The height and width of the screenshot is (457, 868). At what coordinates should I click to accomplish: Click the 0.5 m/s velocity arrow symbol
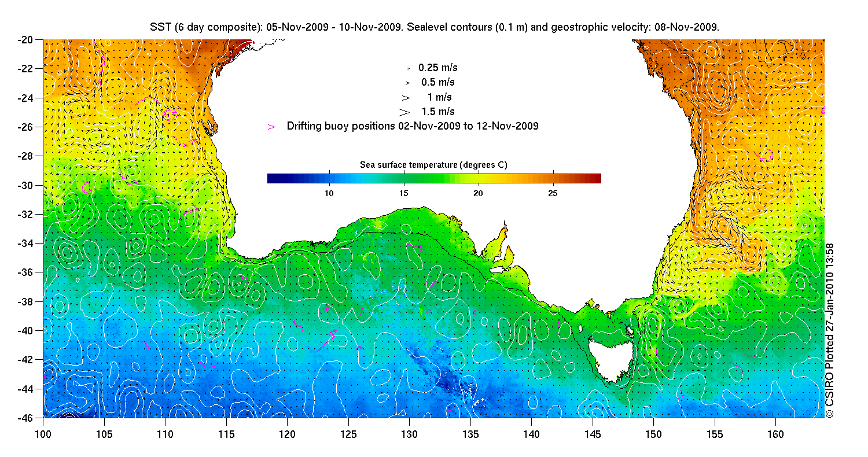tap(407, 83)
